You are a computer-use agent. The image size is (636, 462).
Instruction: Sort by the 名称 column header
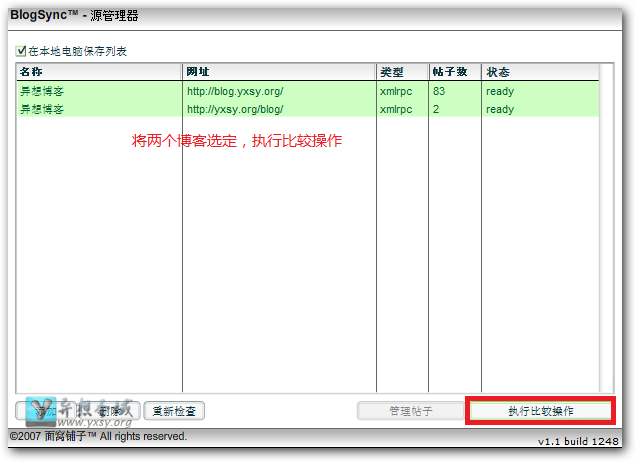pos(98,72)
